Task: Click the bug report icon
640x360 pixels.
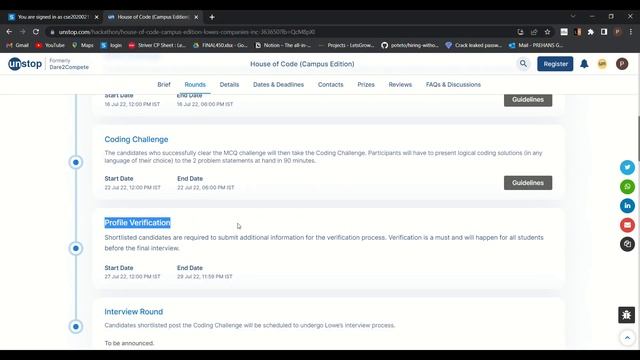Action: pos(627,315)
